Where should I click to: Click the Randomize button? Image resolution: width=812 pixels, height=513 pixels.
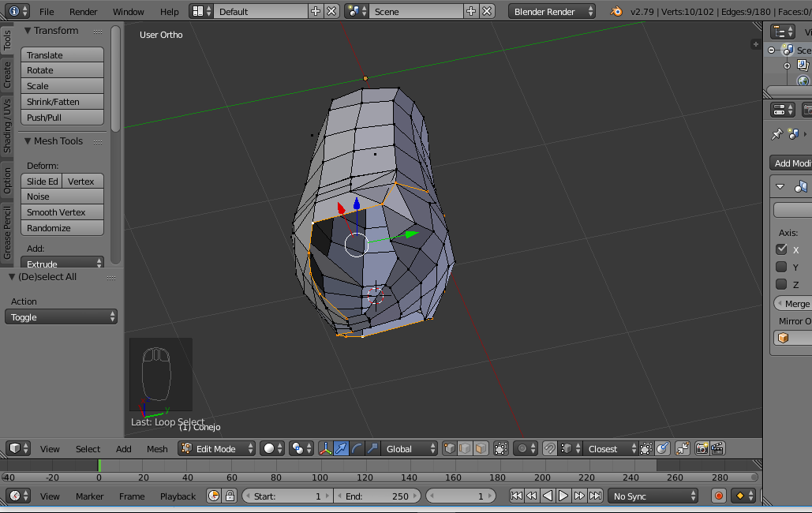(62, 228)
